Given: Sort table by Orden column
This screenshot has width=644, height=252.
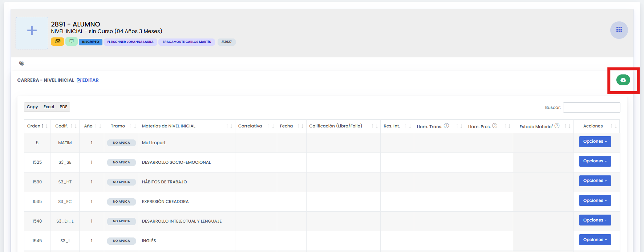Looking at the screenshot, I should click(37, 126).
